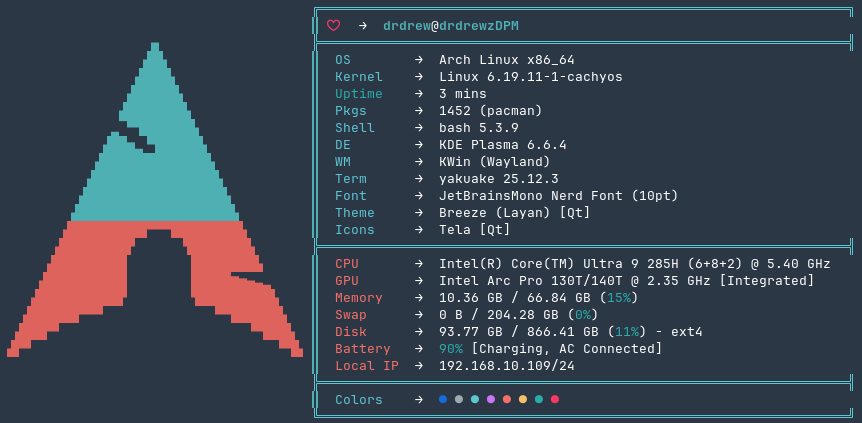This screenshot has width=862, height=423.
Task: Click the red heart icon in the header
Action: 334,26
